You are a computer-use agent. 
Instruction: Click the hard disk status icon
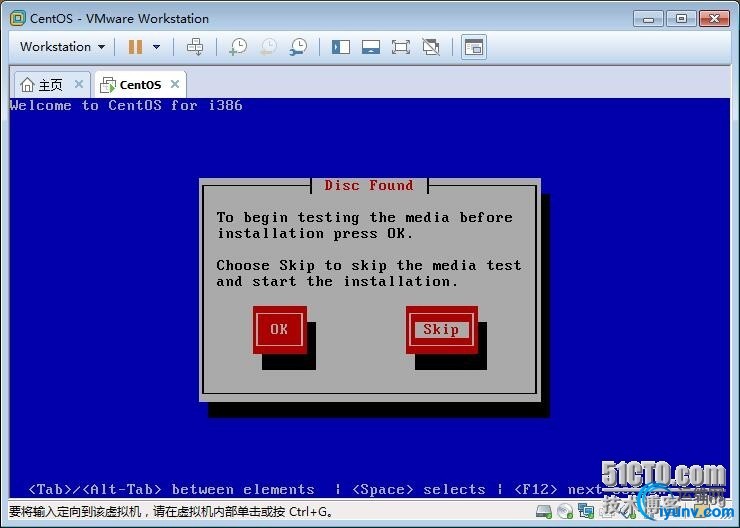[x=544, y=511]
